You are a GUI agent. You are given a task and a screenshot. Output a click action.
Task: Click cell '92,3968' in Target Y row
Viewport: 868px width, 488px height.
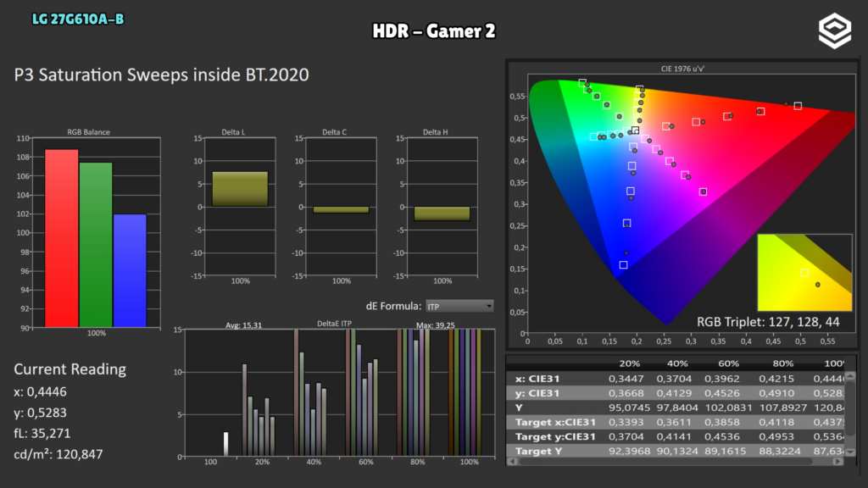[628, 451]
